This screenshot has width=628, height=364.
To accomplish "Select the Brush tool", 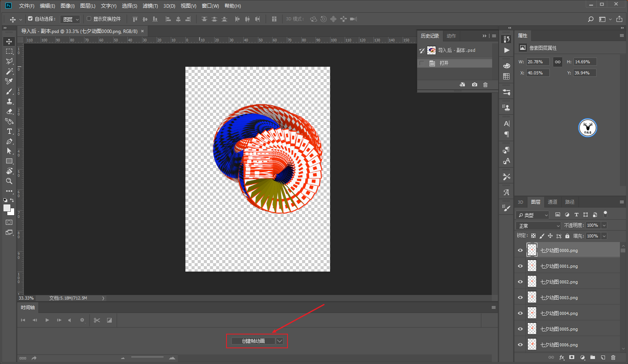I will point(9,91).
